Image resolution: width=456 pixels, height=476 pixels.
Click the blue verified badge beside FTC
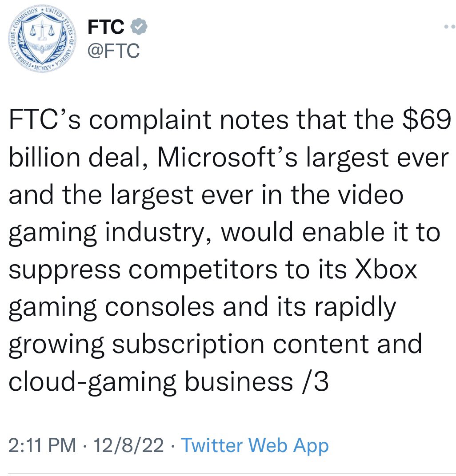coord(139,27)
